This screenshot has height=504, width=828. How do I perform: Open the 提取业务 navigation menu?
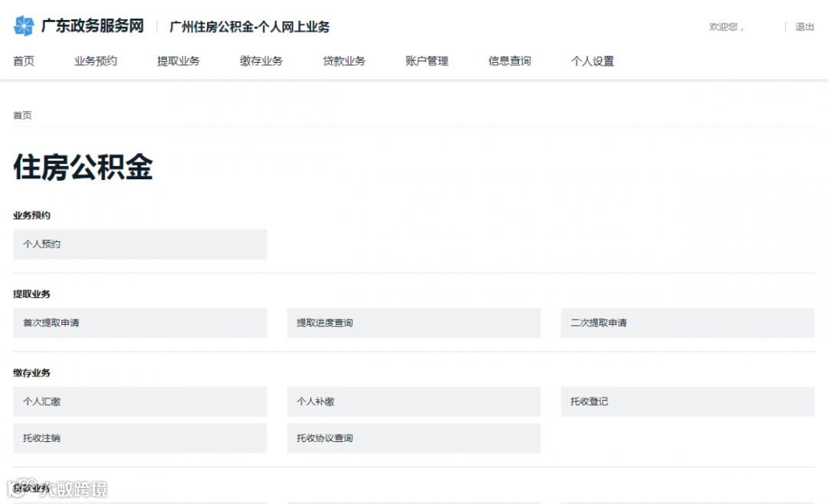click(x=179, y=61)
